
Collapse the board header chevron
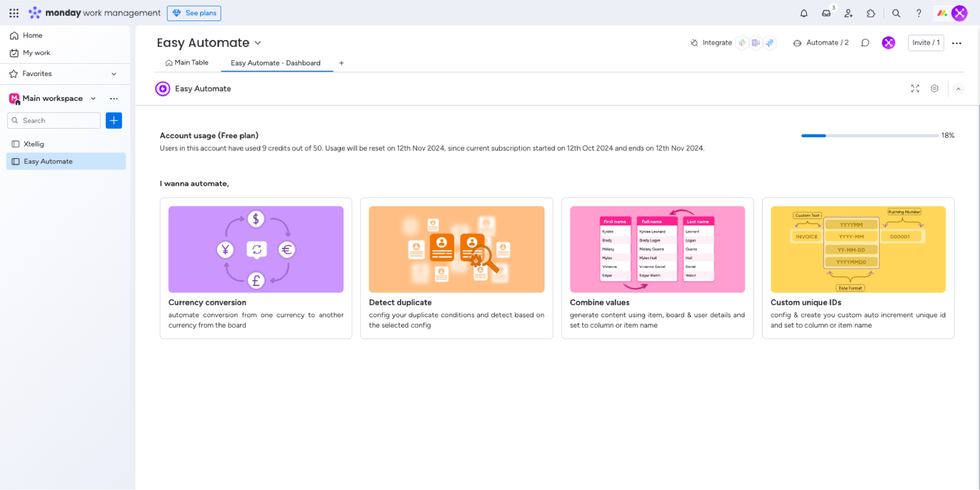(x=958, y=89)
